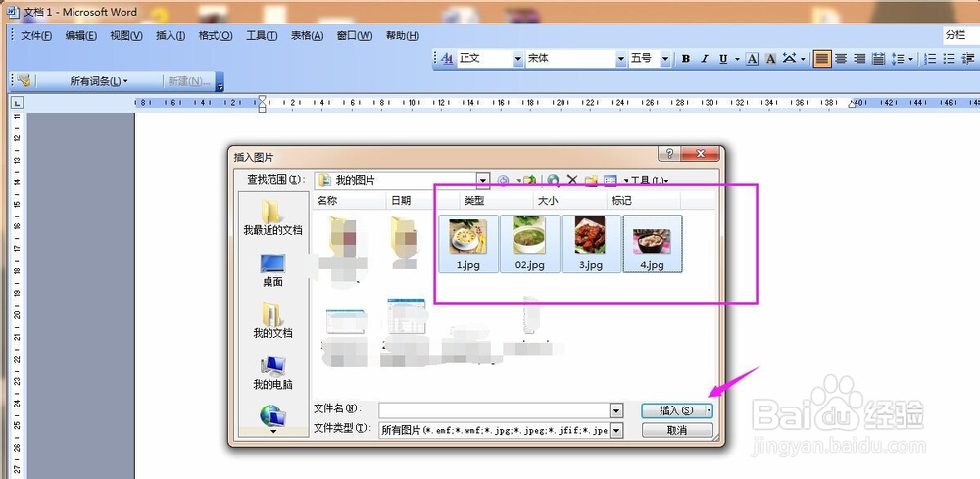The width and height of the screenshot is (980, 479).
Task: Open the 帮助 menu
Action: tap(403, 35)
